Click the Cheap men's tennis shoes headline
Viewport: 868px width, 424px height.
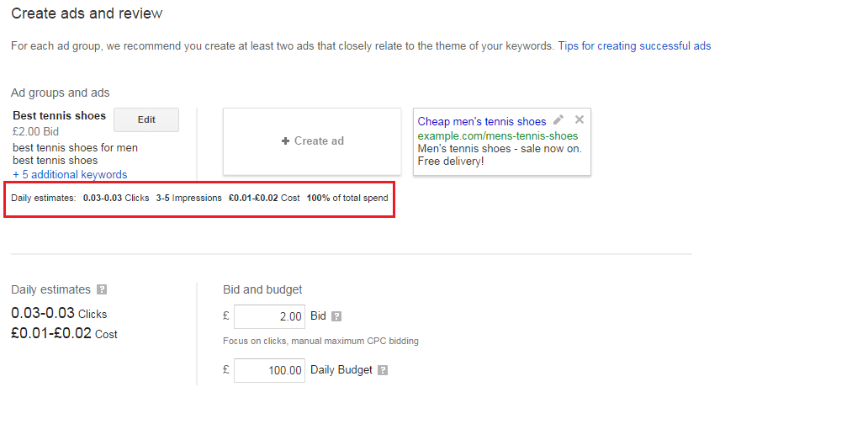(482, 121)
